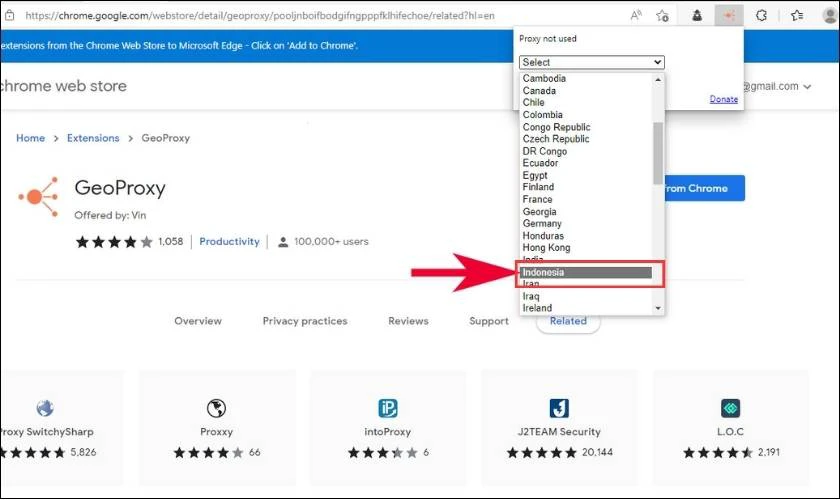Expand the gmail.com account chevron

[807, 86]
